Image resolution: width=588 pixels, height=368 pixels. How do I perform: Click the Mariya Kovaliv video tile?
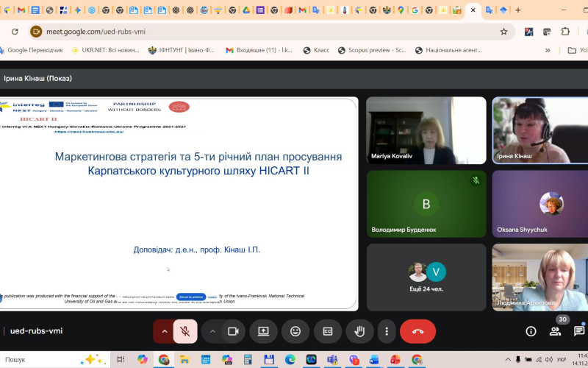pos(426,130)
